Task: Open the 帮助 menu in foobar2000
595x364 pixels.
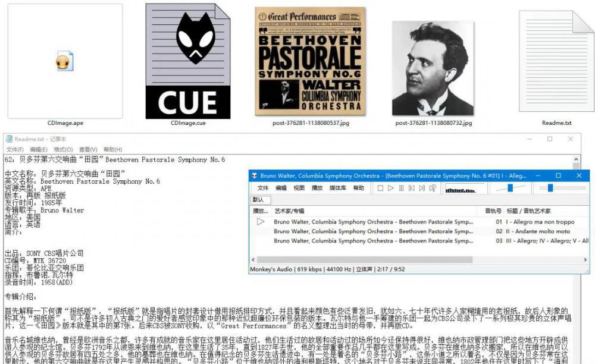Action: pyautogui.click(x=359, y=188)
